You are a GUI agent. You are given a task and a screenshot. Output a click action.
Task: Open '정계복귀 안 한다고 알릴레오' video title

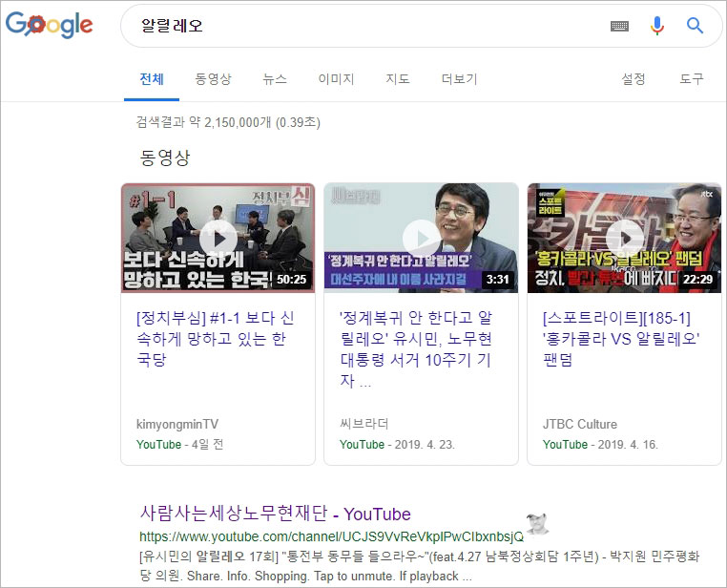[x=416, y=348]
